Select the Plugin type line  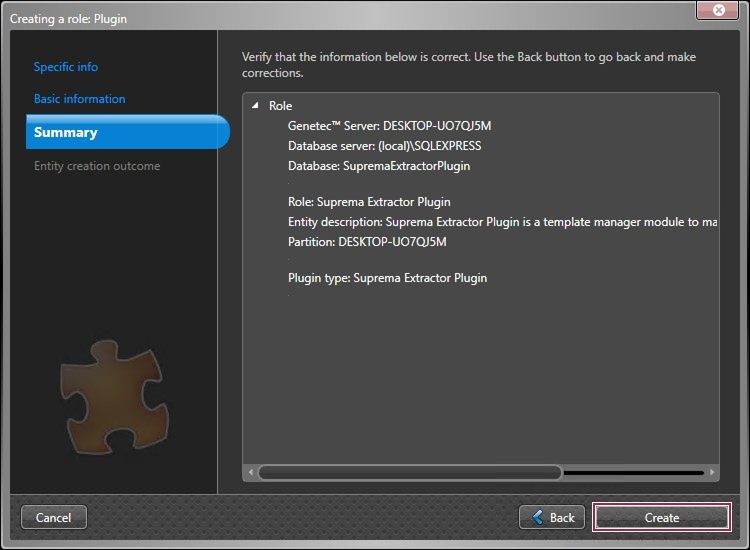pyautogui.click(x=387, y=278)
